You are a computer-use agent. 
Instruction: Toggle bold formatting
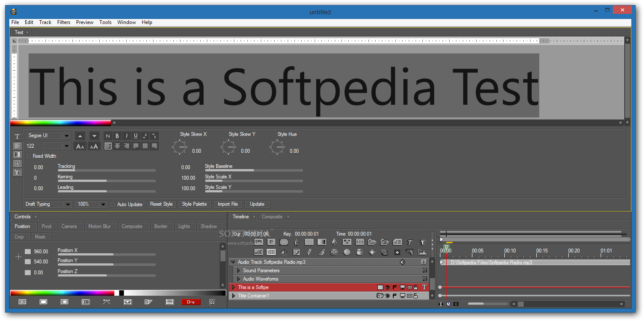click(117, 135)
